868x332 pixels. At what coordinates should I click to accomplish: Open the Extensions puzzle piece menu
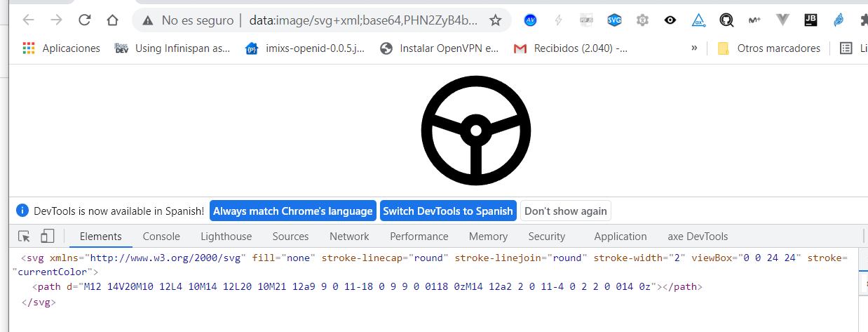(x=863, y=20)
